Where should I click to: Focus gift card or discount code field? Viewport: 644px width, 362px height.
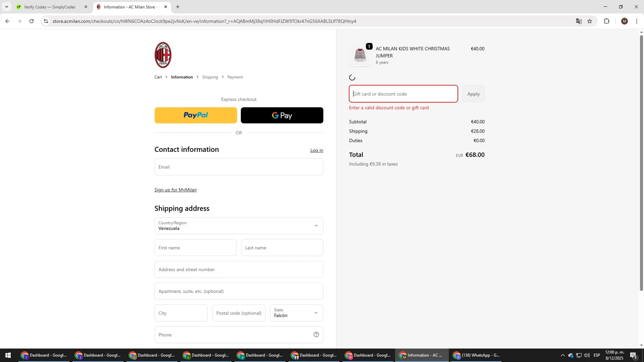click(x=404, y=94)
